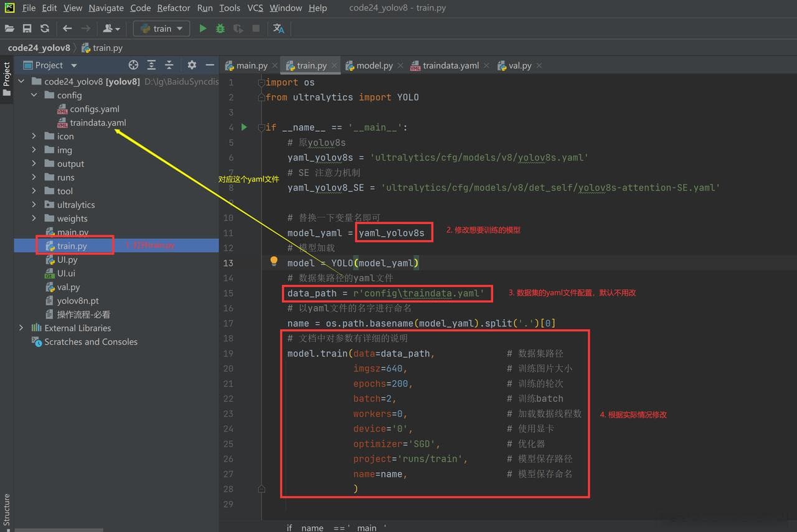Viewport: 797px width, 532px height.
Task: Expand the img folder
Action: [34, 150]
